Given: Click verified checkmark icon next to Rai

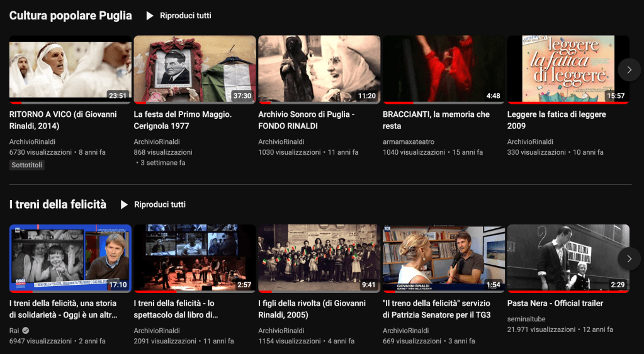Looking at the screenshot, I should [26, 331].
